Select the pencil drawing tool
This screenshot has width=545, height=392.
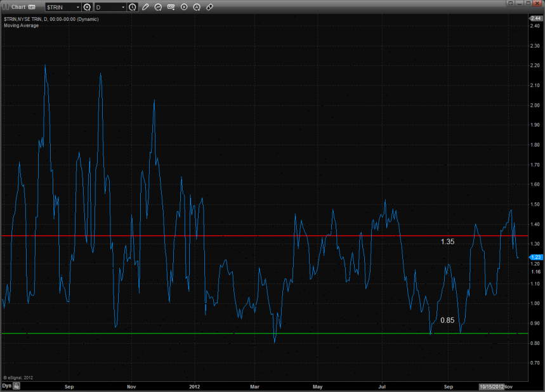(x=145, y=7)
